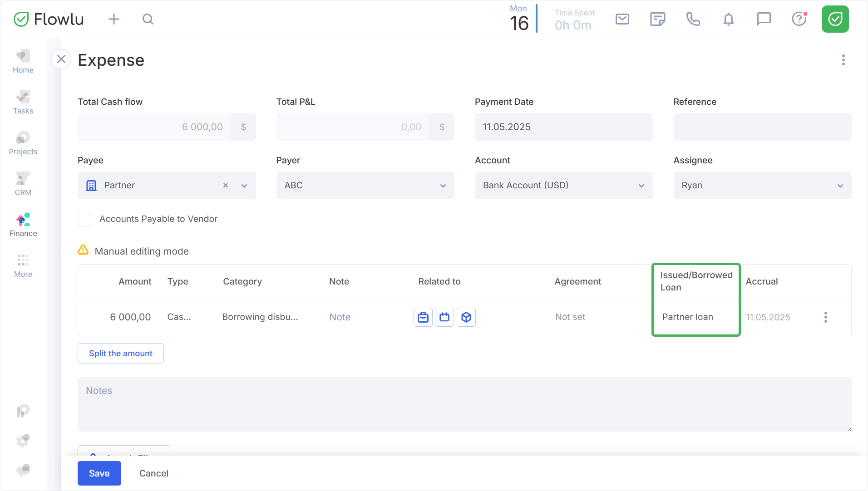The height and width of the screenshot is (491, 868).
Task: Open the chat messages icon
Action: [764, 19]
